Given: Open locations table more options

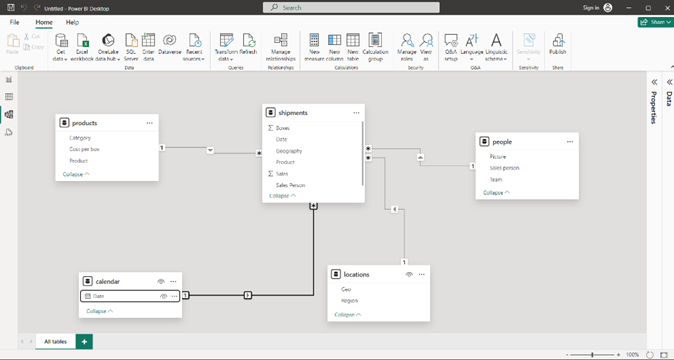Looking at the screenshot, I should pos(422,275).
